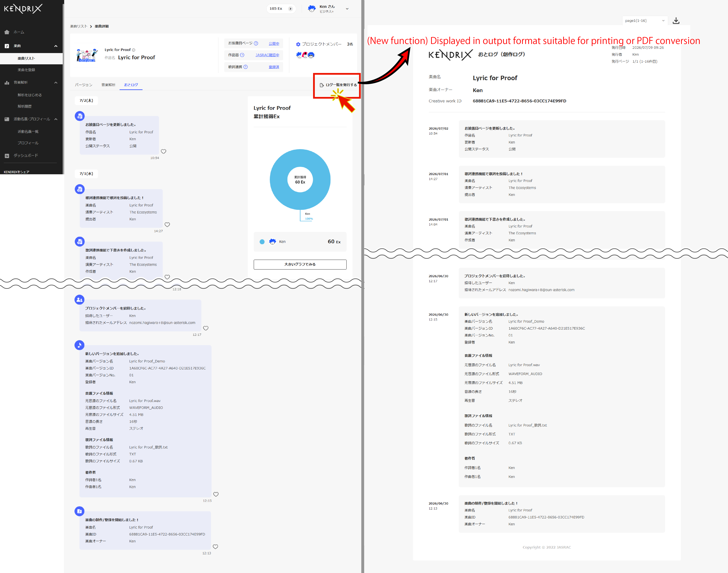Click the ダッシュボード icon in sidebar
Viewport: 728px width, 573px height.
7,156
